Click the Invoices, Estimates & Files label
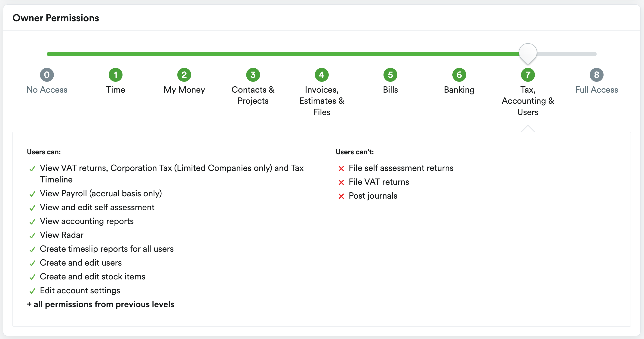The height and width of the screenshot is (339, 644). click(322, 101)
